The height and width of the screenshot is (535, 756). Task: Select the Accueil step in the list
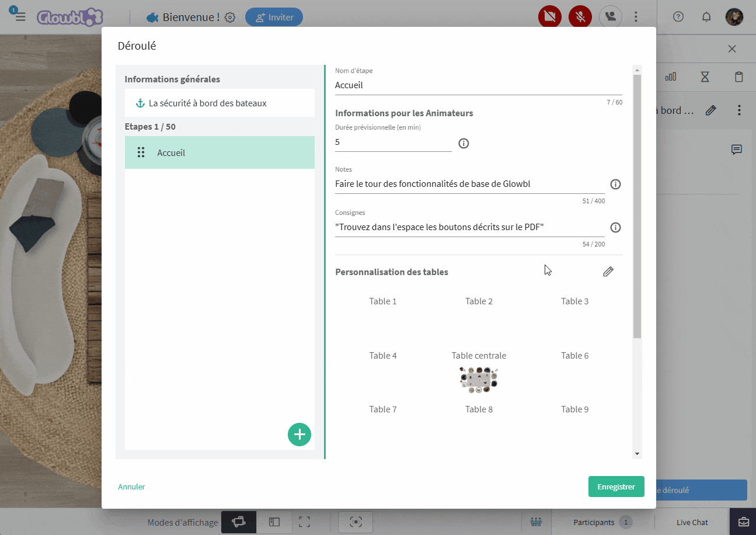point(220,152)
